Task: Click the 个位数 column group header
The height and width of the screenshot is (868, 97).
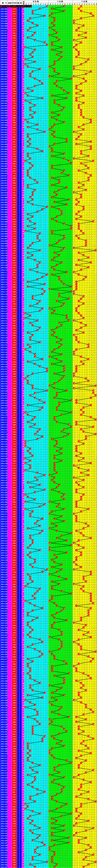Action: [x=85, y=1]
